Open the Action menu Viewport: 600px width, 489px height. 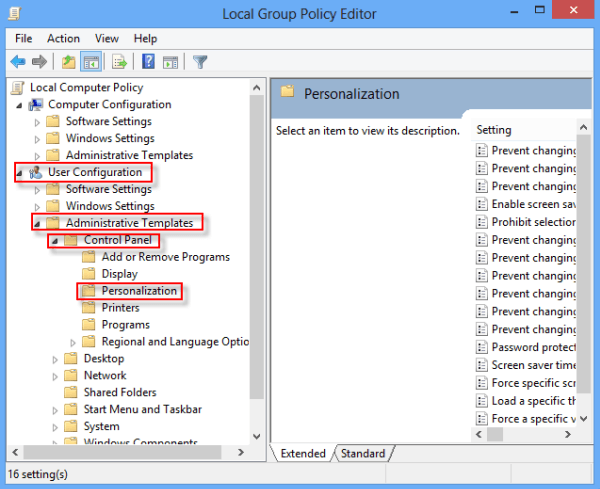click(63, 39)
